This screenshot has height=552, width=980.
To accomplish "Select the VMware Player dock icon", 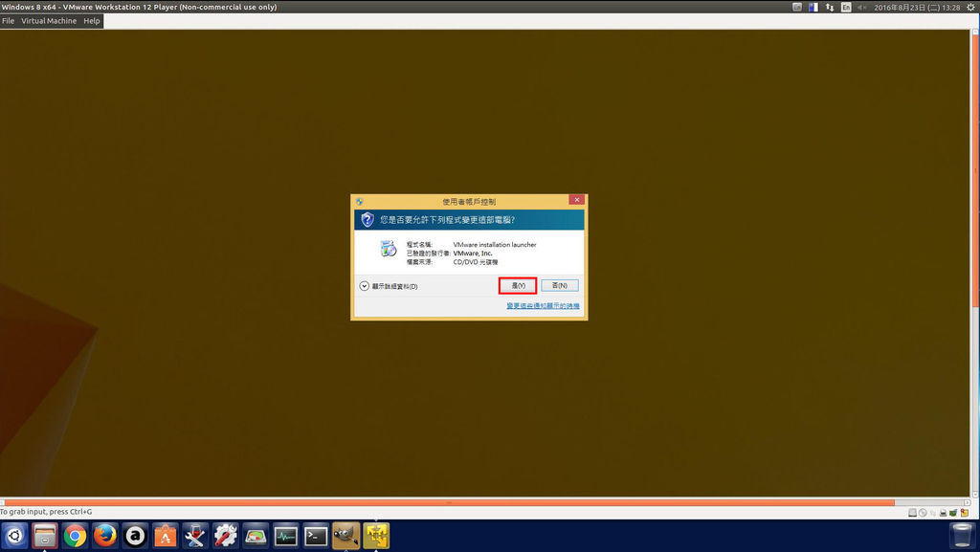I will [x=375, y=536].
